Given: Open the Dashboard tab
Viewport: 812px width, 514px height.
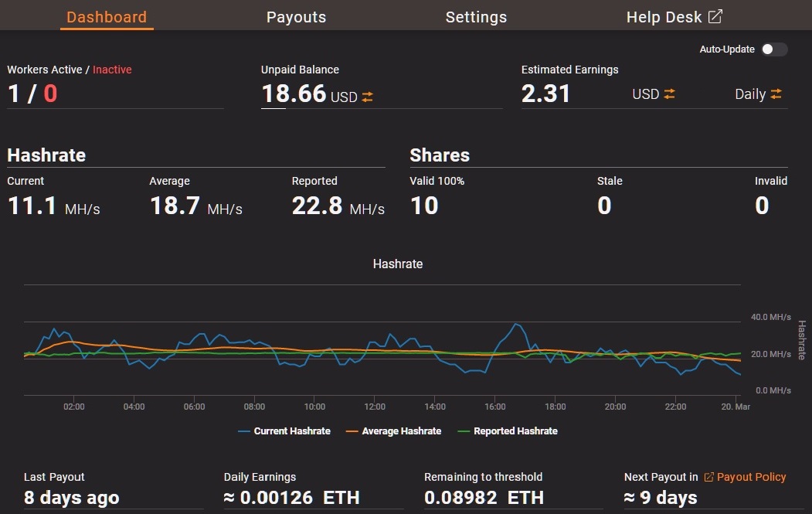Looking at the screenshot, I should pos(107,17).
